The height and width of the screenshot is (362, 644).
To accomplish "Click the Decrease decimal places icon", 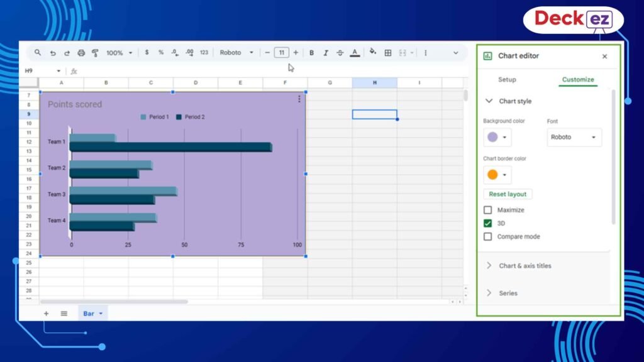I will [x=175, y=53].
